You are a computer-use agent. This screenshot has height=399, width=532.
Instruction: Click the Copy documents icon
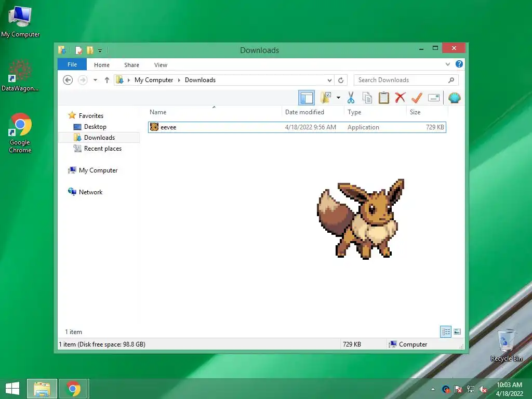(367, 98)
